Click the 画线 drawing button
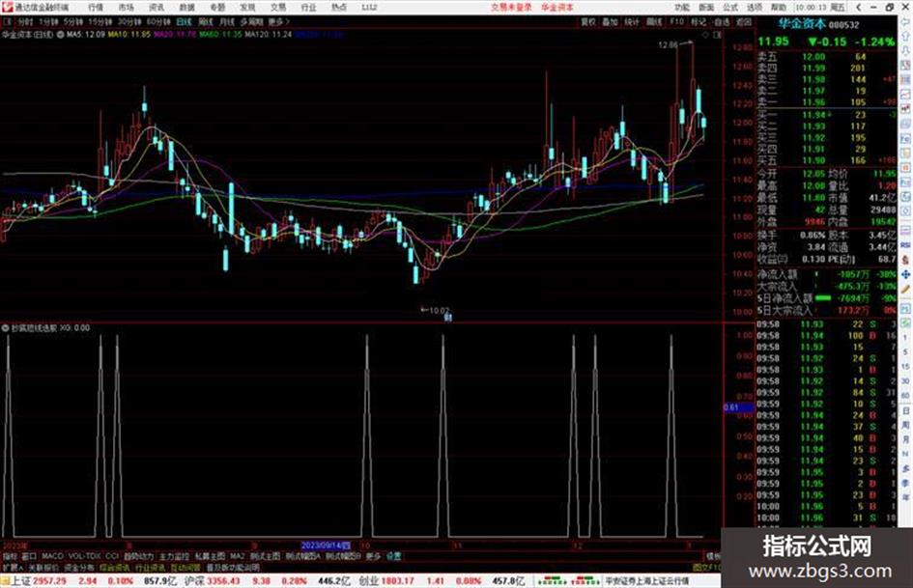913x588 pixels. pyautogui.click(x=654, y=21)
